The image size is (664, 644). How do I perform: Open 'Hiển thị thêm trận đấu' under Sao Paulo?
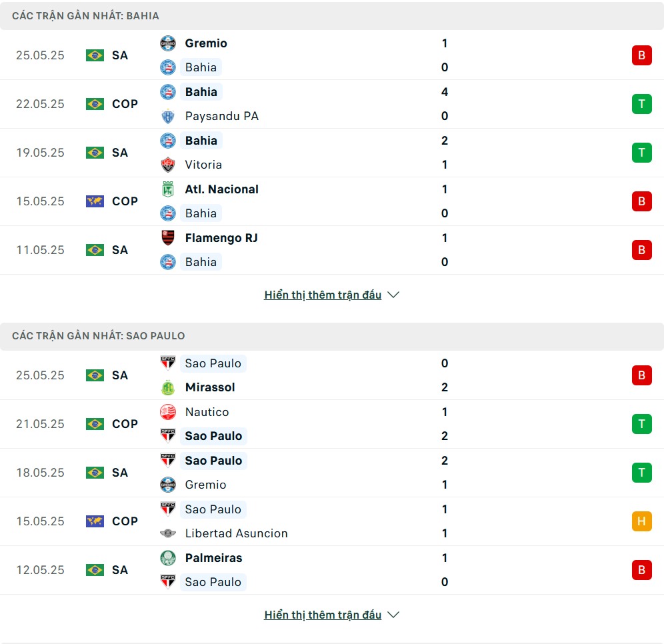(323, 615)
